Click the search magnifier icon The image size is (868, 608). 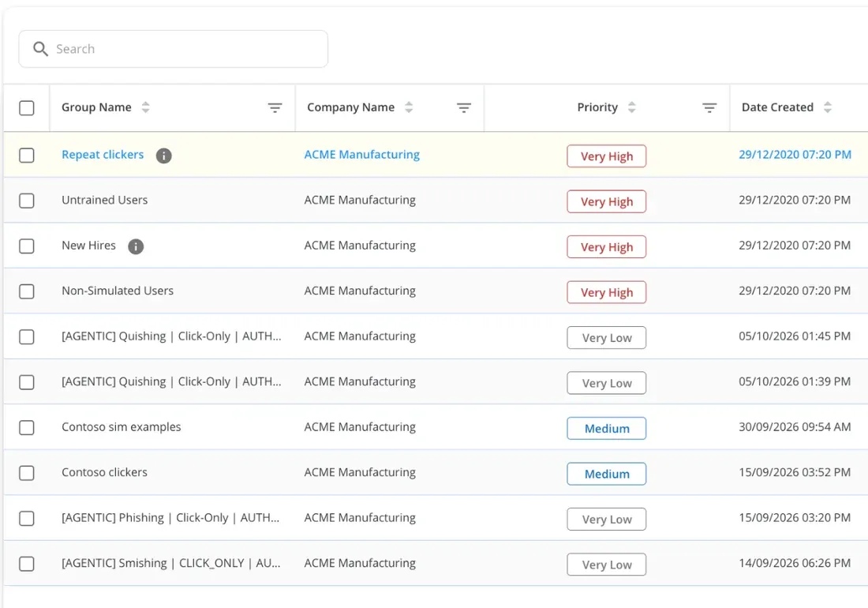click(40, 49)
